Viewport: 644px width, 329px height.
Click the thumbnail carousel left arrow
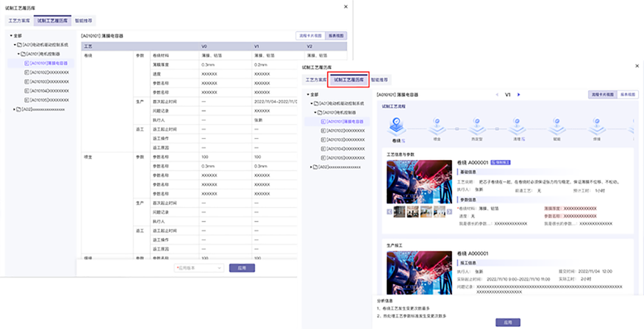[x=389, y=211]
